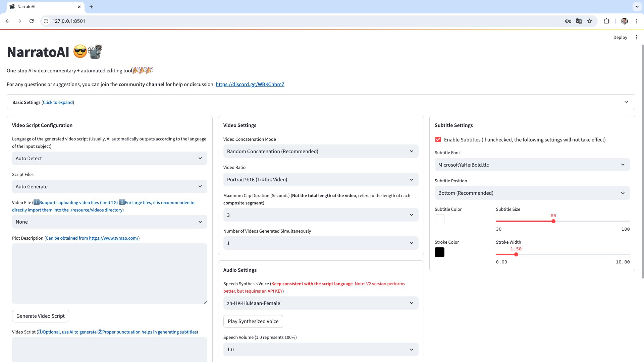This screenshot has width=644, height=362.
Task: Open a new browser tab
Action: 91,7
